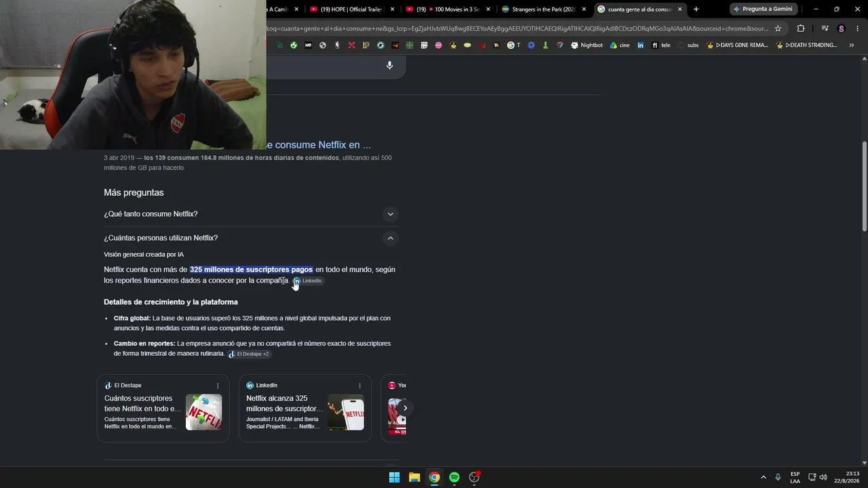
Task: Open the Nightbot bookmark
Action: point(587,45)
